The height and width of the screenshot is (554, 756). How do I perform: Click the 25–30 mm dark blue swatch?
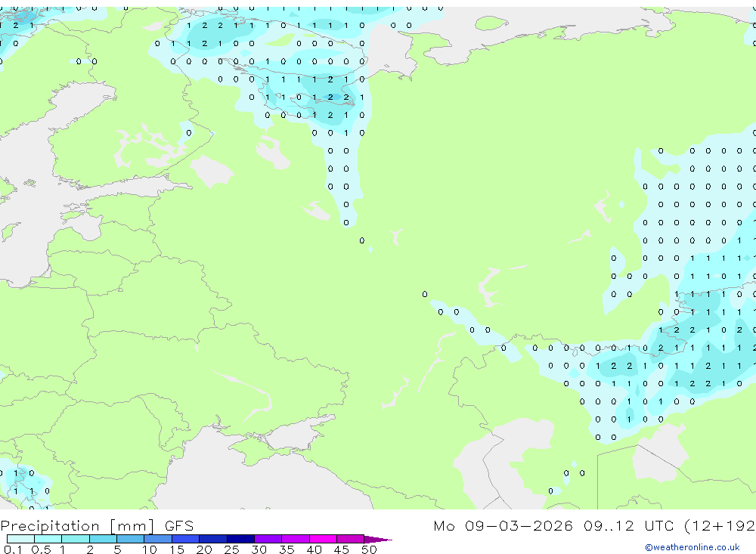tap(240, 539)
